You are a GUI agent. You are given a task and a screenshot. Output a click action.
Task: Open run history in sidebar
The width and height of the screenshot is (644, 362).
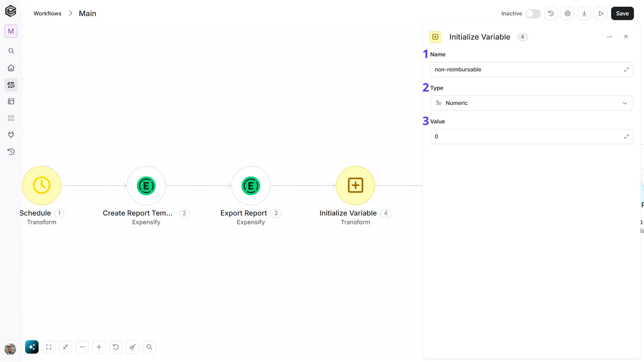[11, 152]
